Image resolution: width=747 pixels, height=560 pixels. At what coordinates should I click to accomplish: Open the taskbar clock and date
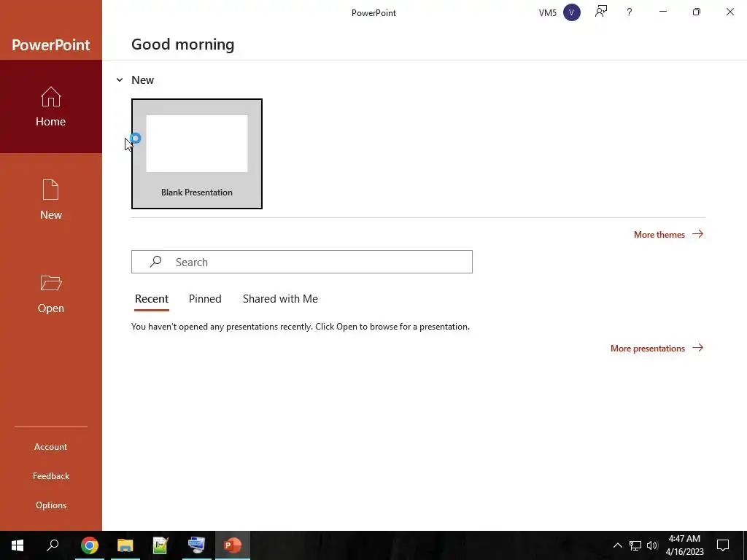tap(684, 545)
